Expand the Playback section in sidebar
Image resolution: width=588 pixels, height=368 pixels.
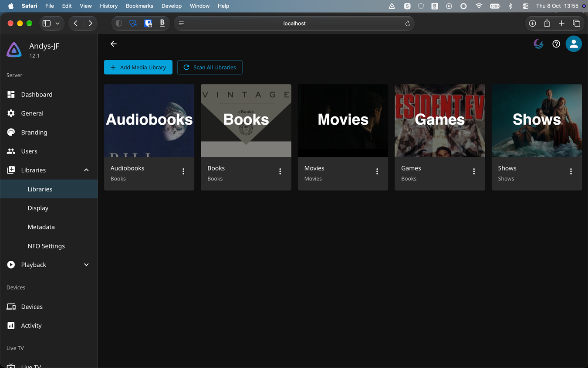[x=86, y=265]
